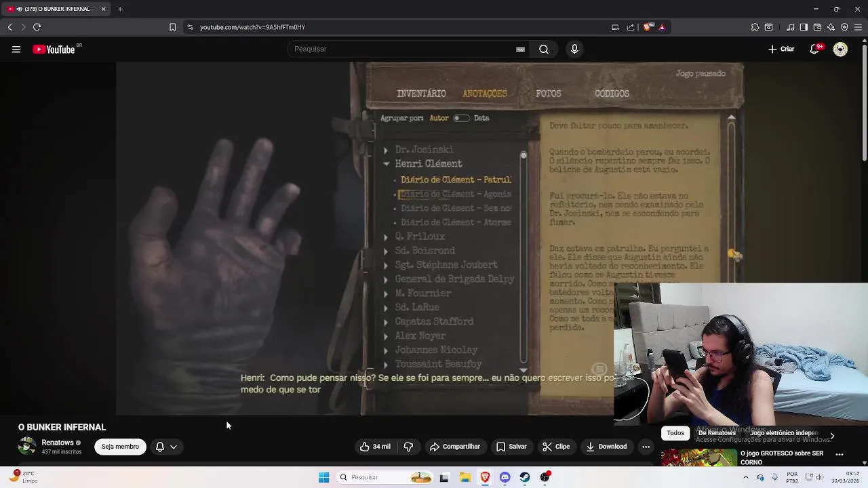Select the De Renatows filter chip
Viewport: 868px width, 488px height.
tap(717, 433)
